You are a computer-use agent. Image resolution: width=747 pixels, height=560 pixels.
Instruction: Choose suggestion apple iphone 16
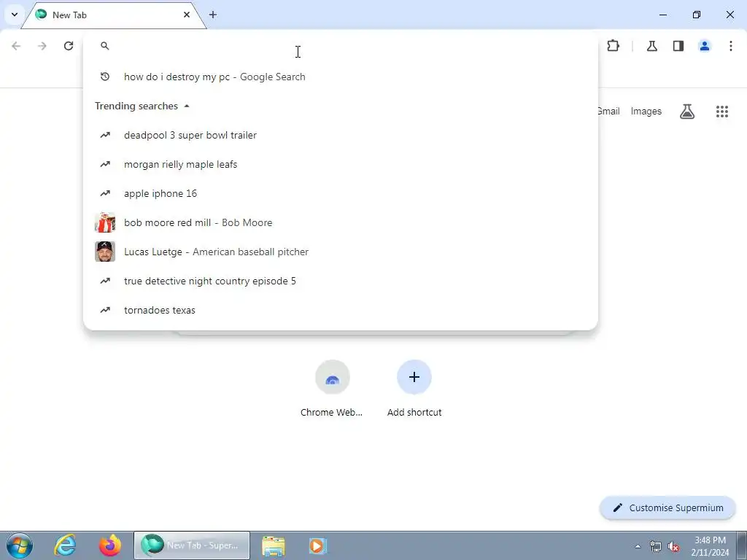340,193
